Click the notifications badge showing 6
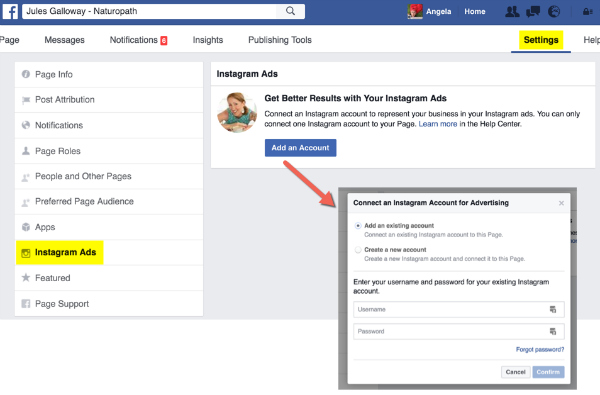The width and height of the screenshot is (600, 395). click(x=164, y=41)
